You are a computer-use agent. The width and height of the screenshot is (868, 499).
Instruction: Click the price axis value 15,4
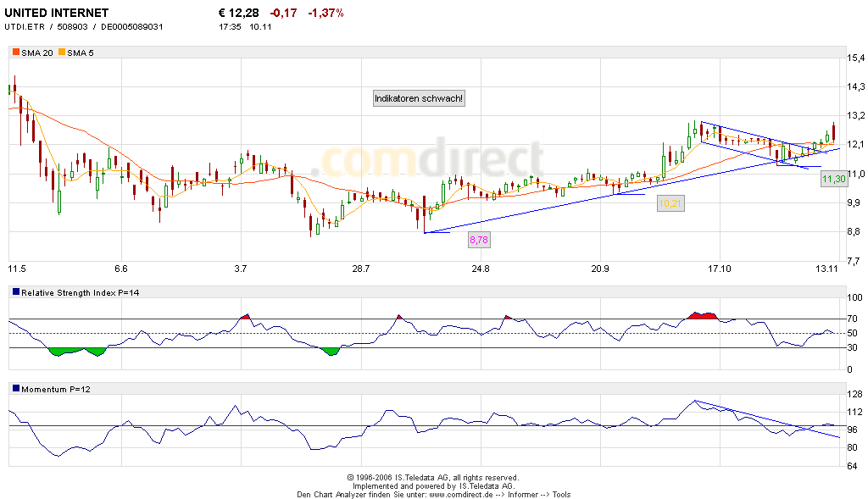(855, 58)
